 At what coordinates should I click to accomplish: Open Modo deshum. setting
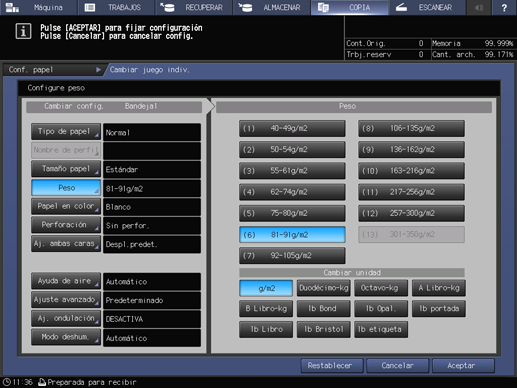coord(66,337)
